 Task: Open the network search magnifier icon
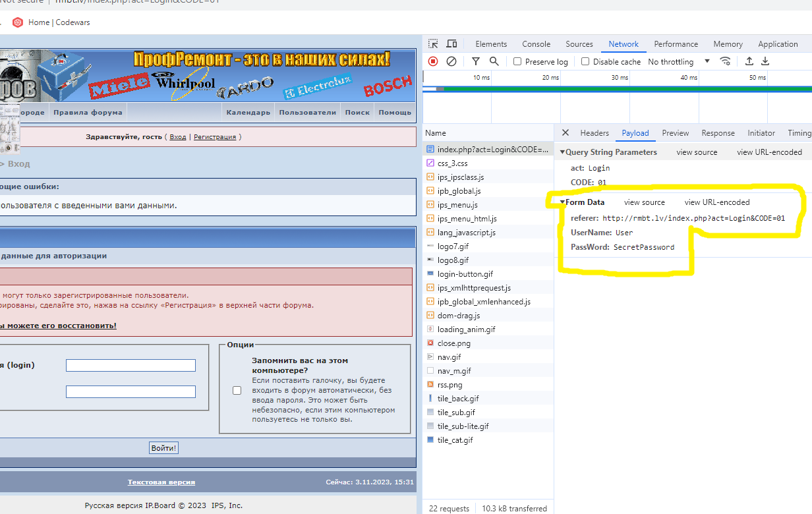[x=494, y=61]
